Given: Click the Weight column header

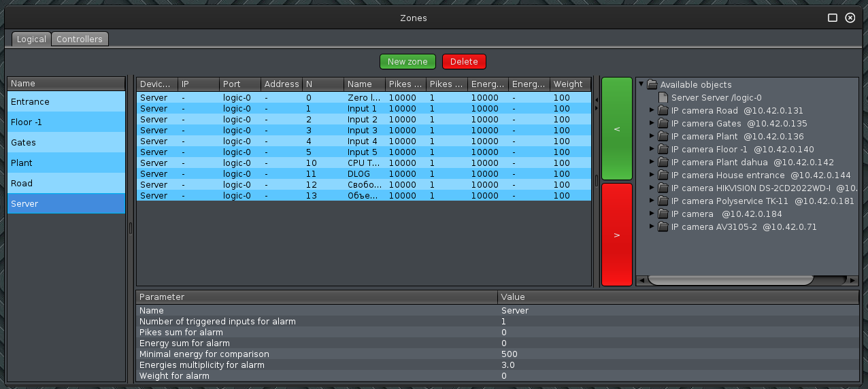Looking at the screenshot, I should click(568, 84).
